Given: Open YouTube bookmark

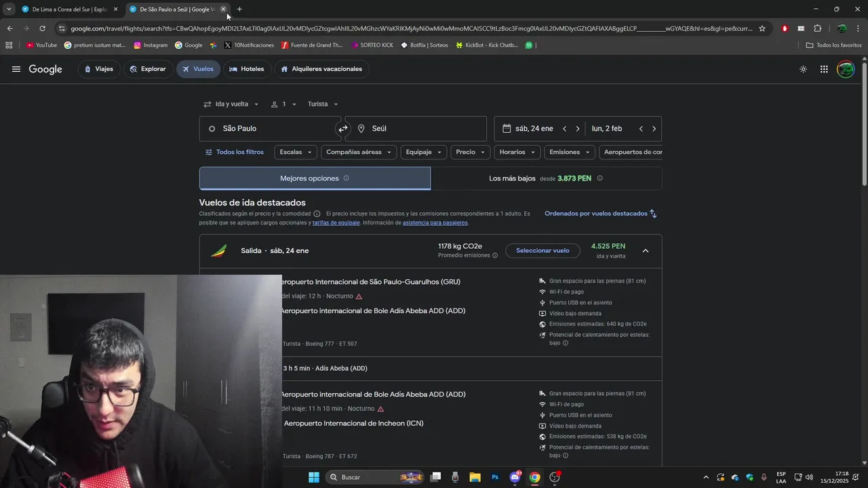Looking at the screenshot, I should [42, 45].
